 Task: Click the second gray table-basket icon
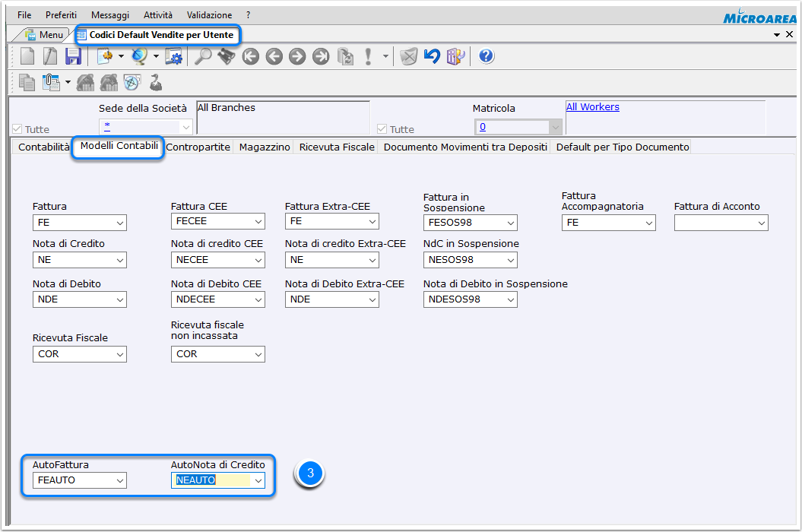[109, 82]
